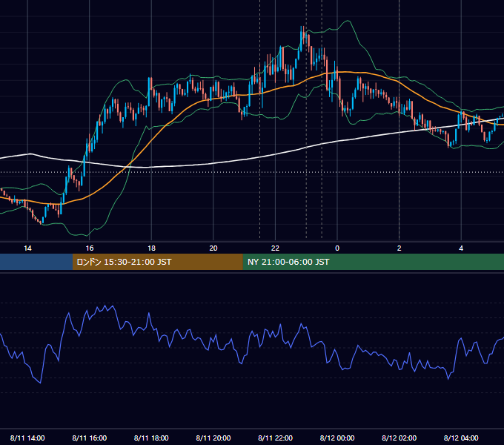Click the "8/11 16:00" date label
This screenshot has width=504, height=445.
[90, 438]
